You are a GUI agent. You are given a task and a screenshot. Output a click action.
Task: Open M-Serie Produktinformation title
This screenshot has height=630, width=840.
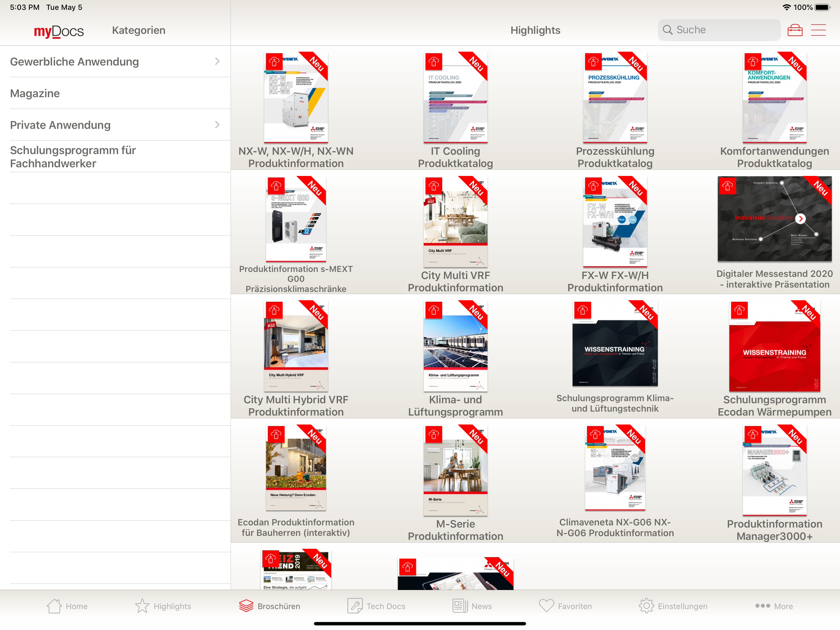[455, 530]
